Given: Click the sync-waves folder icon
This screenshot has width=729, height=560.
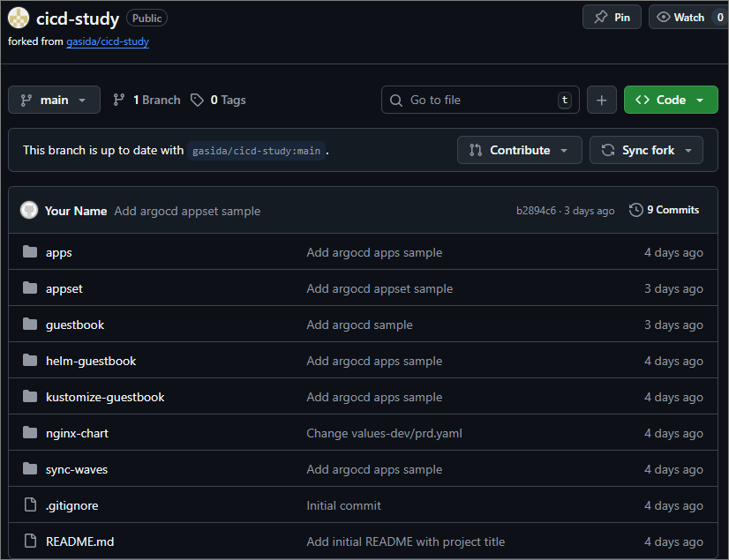Looking at the screenshot, I should [30, 469].
